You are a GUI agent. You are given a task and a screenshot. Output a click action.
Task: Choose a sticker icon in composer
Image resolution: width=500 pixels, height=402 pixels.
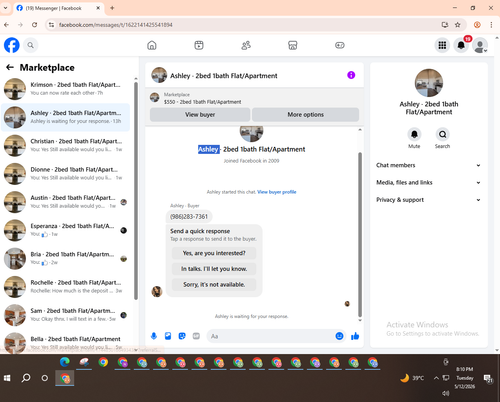182,336
